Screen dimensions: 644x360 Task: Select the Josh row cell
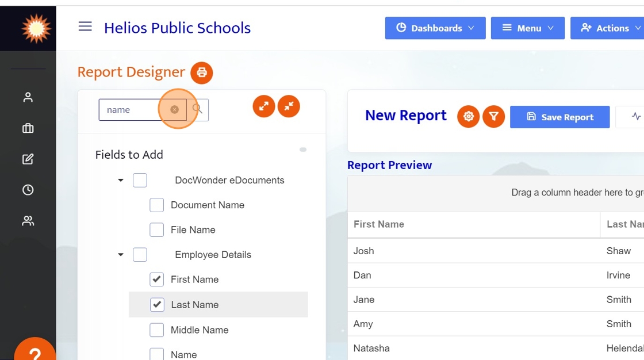pyautogui.click(x=474, y=251)
